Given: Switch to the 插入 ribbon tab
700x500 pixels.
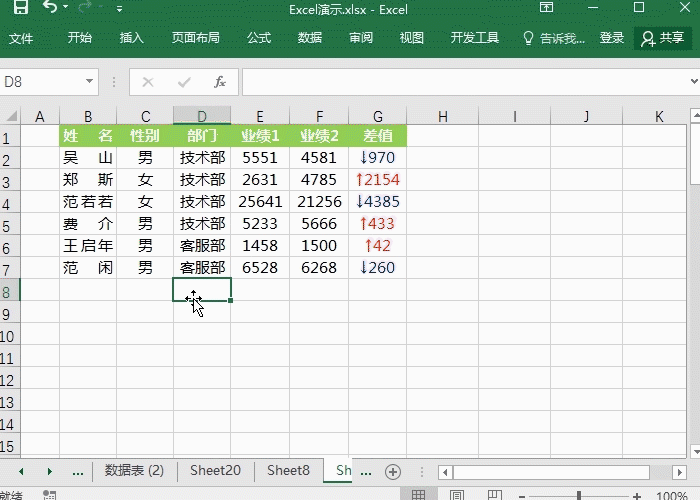Looking at the screenshot, I should coord(131,38).
